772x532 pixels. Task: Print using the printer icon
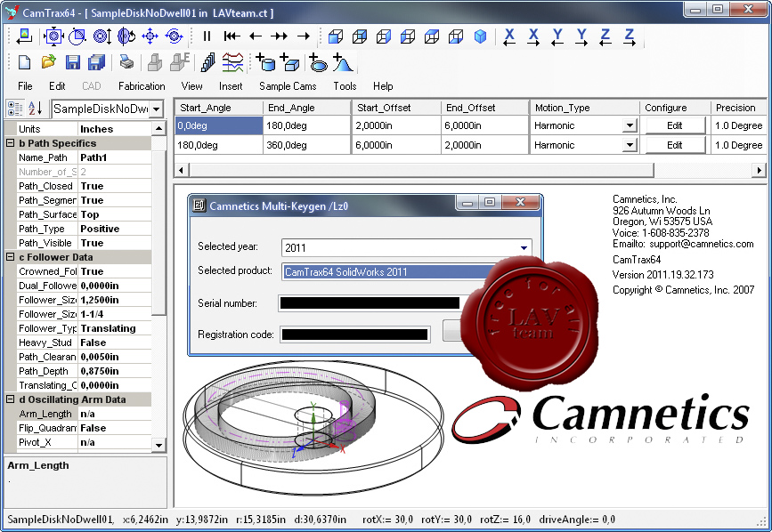click(126, 62)
